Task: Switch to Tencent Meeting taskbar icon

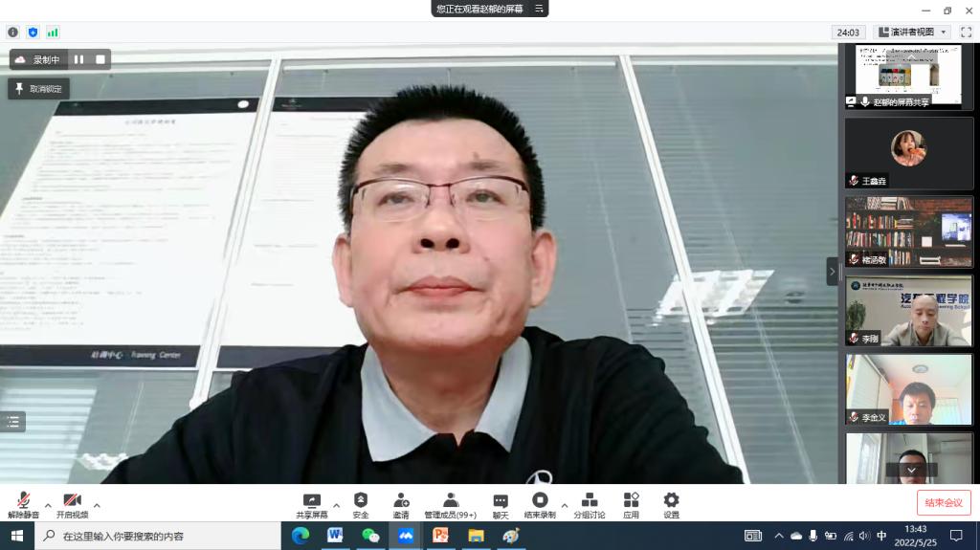Action: tap(406, 536)
